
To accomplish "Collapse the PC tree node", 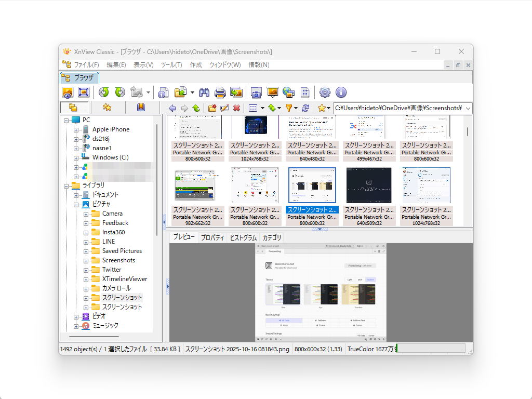I will [x=66, y=121].
